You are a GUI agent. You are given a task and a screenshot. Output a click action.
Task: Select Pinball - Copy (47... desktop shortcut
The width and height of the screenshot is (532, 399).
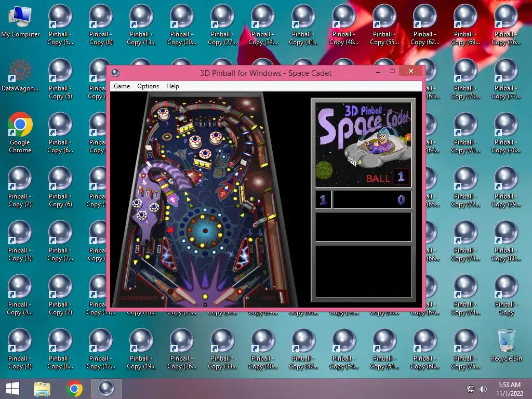click(303, 349)
